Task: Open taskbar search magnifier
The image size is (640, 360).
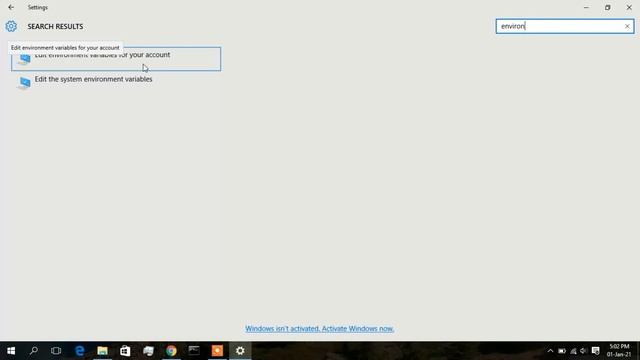Action: 34,351
